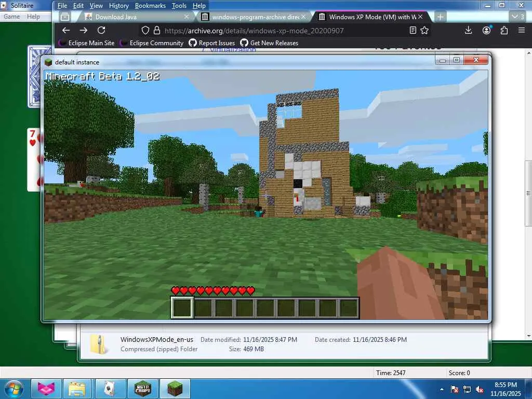Maximize the default instance Minecraft window
This screenshot has height=399, width=532.
pos(457,60)
